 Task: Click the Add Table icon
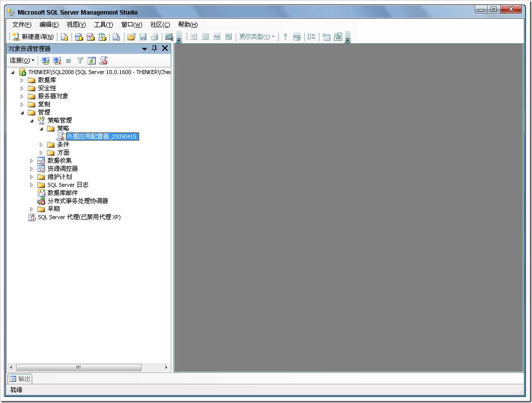tap(326, 37)
